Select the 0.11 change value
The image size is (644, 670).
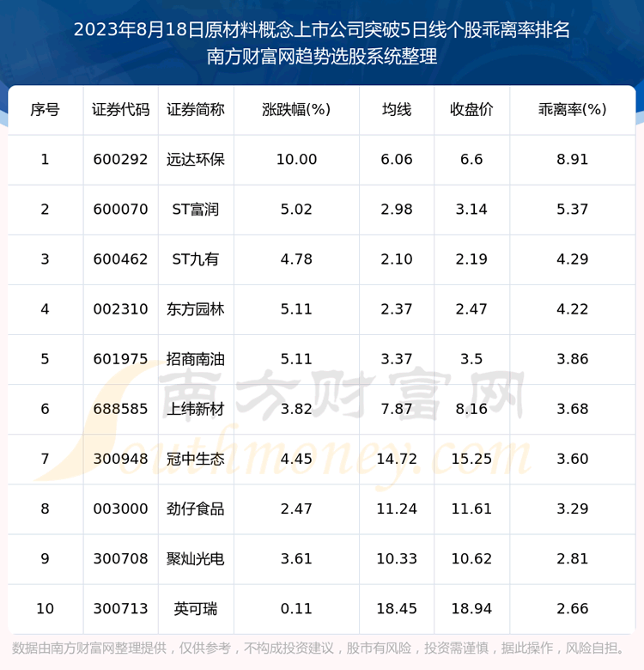(x=296, y=608)
